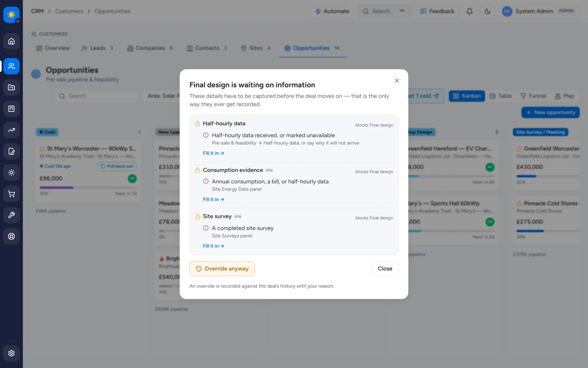
Task: Select the Funnel view toggle
Action: tap(533, 96)
